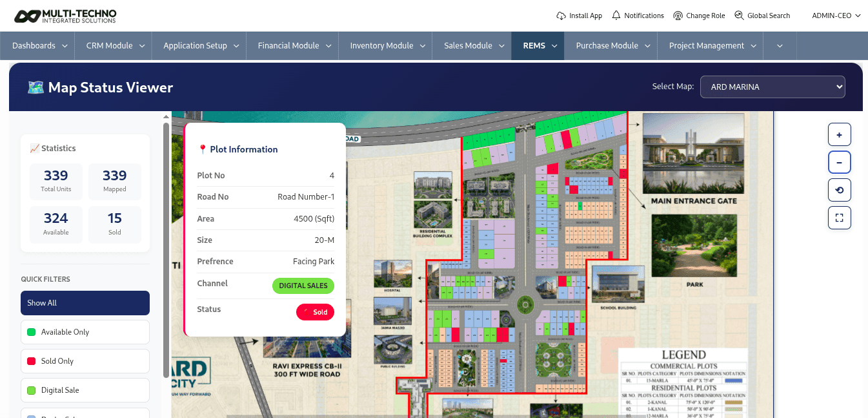868x418 pixels.
Task: Click the 4500 (Sqft) area value
Action: coord(314,219)
